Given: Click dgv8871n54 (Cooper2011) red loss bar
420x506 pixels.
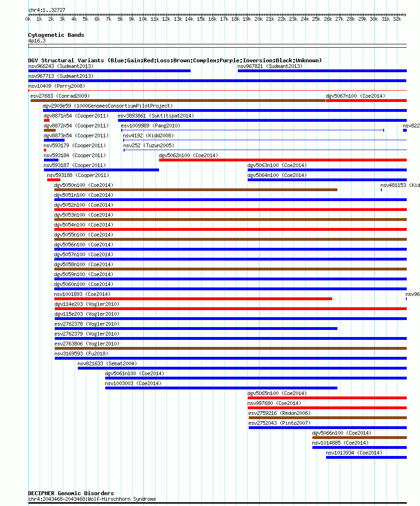Looking at the screenshot, I should pyautogui.click(x=46, y=120).
